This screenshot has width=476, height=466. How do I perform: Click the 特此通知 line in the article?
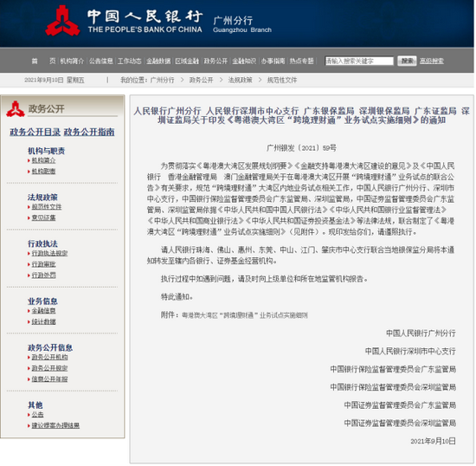click(177, 297)
